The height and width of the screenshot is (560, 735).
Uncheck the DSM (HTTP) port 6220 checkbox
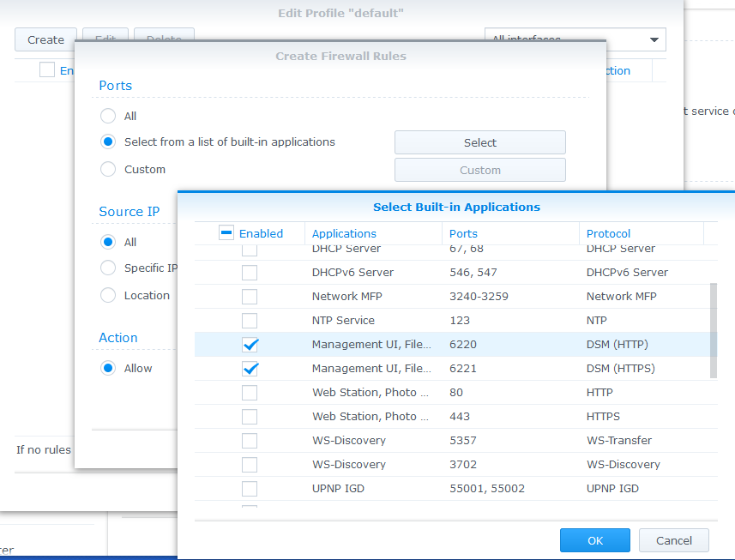pyautogui.click(x=250, y=345)
